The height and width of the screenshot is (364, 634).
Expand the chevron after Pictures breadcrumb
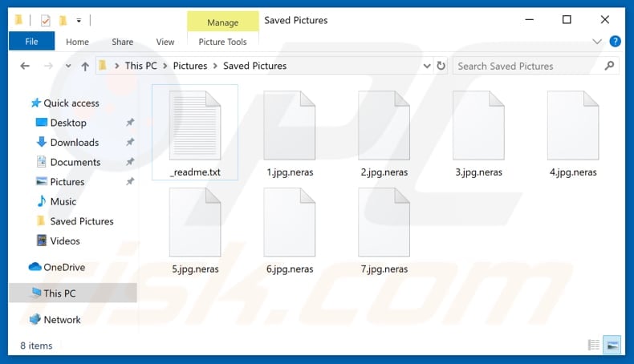[x=215, y=67]
